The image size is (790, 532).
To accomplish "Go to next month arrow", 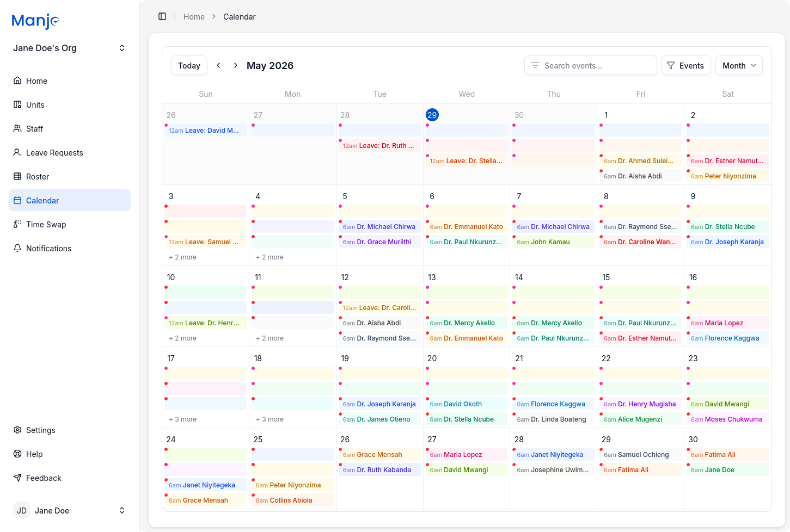I will pos(235,65).
